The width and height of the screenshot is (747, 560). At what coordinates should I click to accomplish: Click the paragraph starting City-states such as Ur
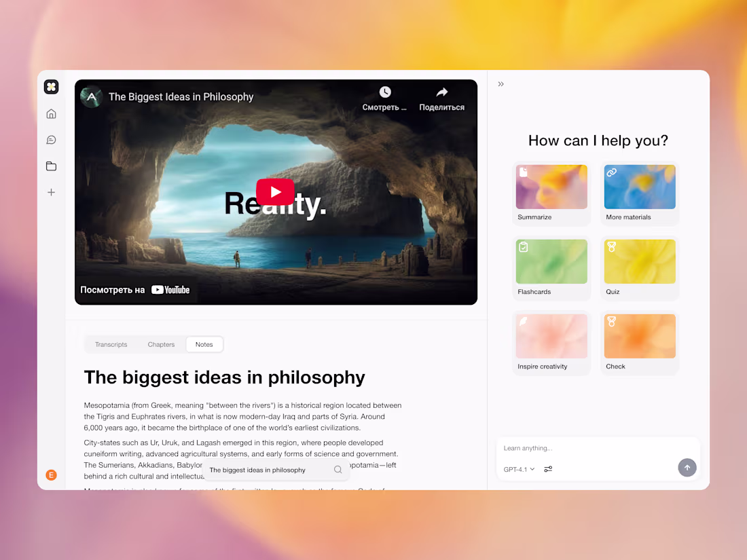pos(241,459)
